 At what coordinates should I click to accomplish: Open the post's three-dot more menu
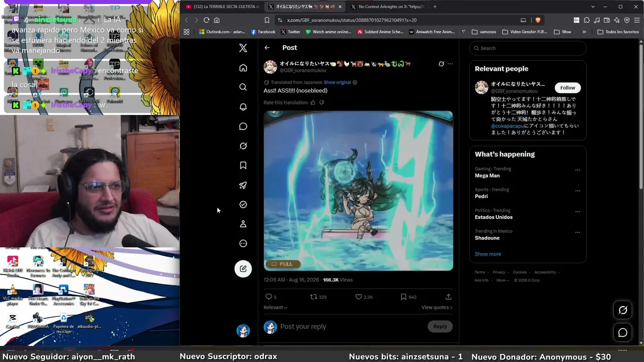click(450, 64)
